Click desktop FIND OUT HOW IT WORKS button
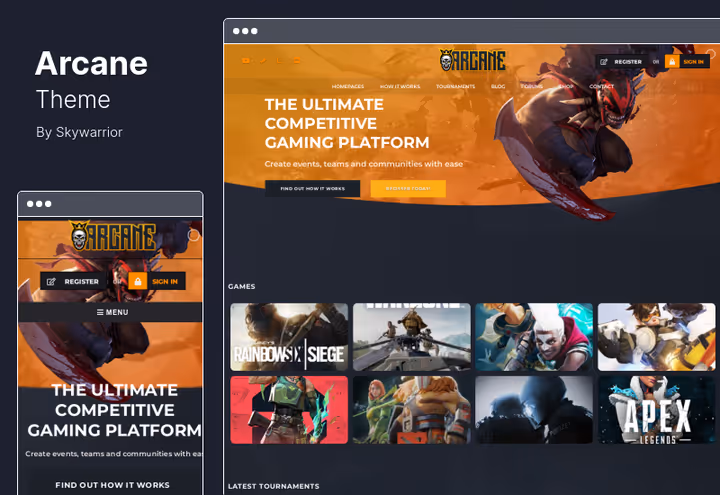This screenshot has height=495, width=720. click(x=312, y=189)
